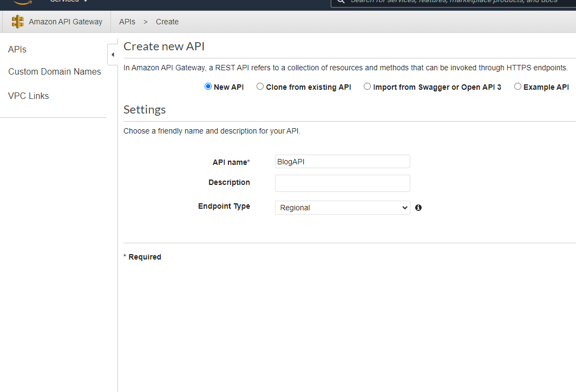Image resolution: width=576 pixels, height=392 pixels.
Task: Open the Amazon API Gateway logo icon
Action: pos(17,22)
